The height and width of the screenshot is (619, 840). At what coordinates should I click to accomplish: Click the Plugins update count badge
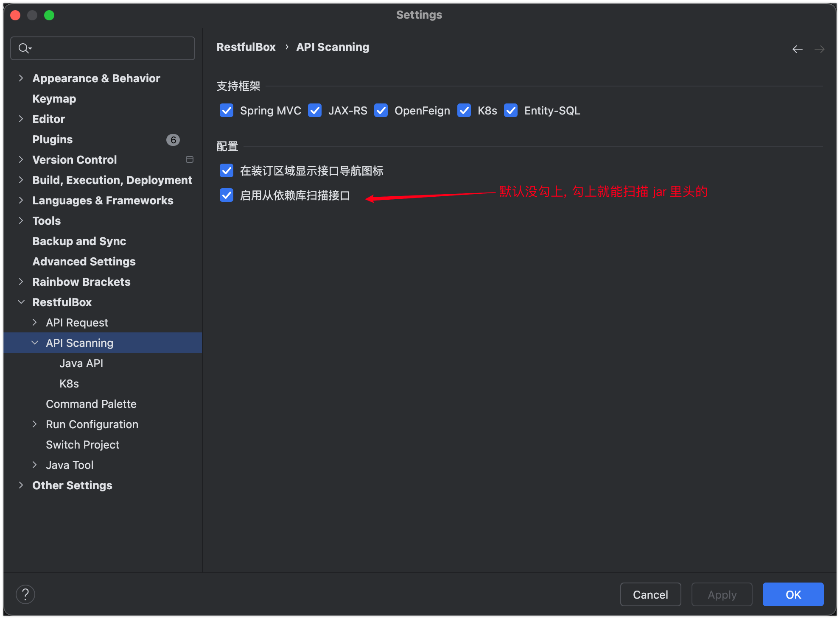173,139
